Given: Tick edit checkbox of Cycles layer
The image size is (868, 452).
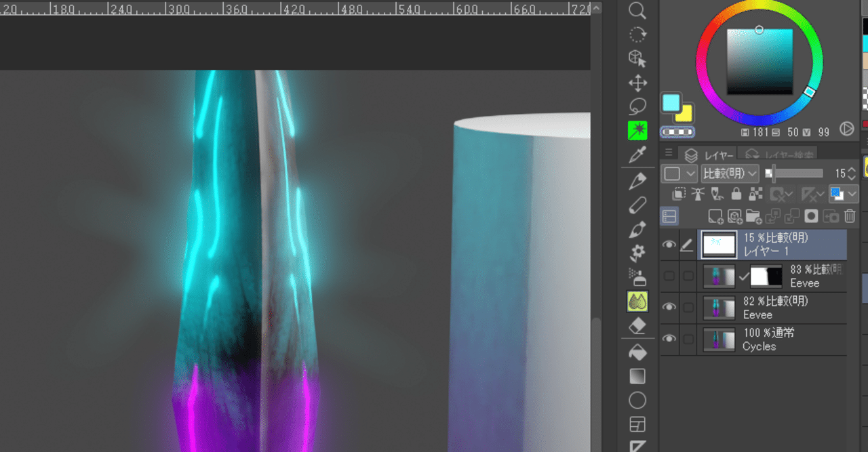Looking at the screenshot, I should click(x=688, y=339).
